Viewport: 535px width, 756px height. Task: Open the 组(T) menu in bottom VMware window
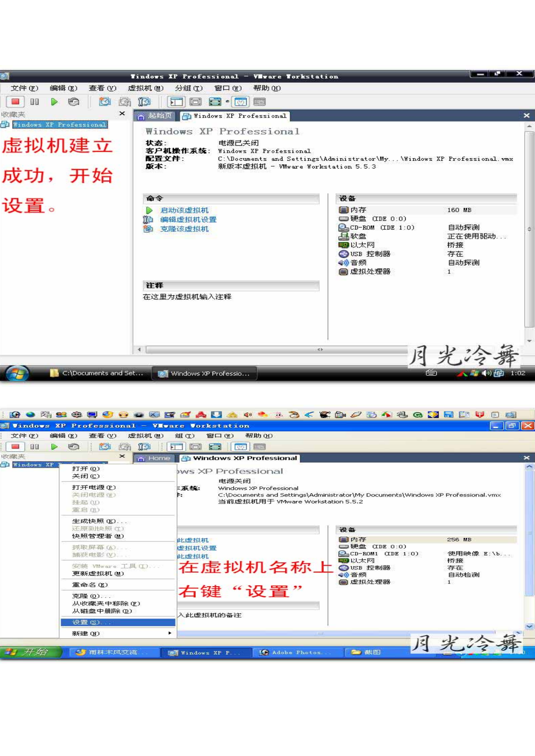[x=185, y=436]
